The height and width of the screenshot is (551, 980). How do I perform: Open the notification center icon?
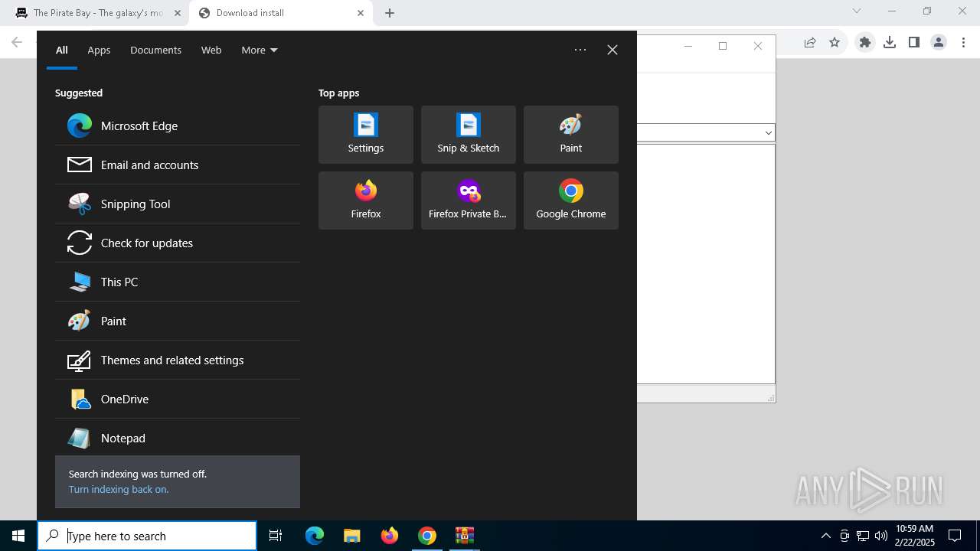pyautogui.click(x=955, y=536)
